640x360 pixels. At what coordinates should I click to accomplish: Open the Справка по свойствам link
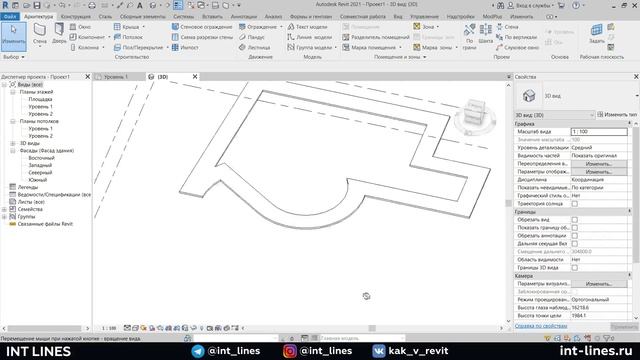coord(541,326)
